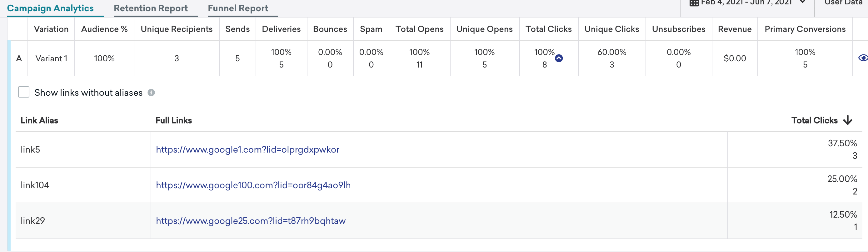Click User Data in top right
This screenshot has width=868, height=252.
click(843, 3)
